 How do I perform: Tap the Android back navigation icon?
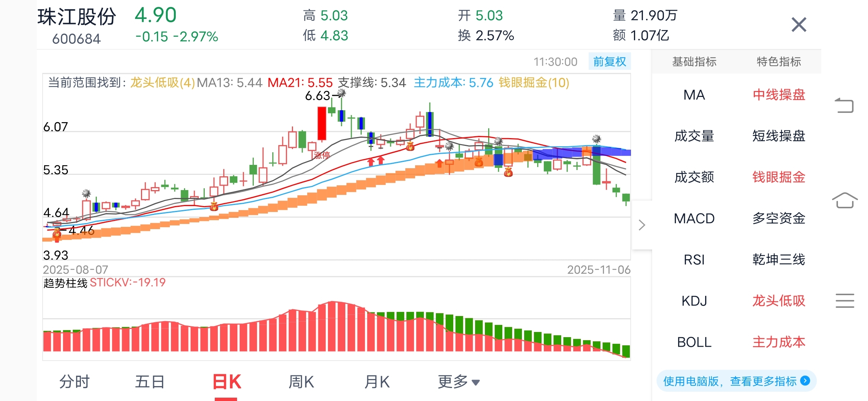click(x=844, y=106)
